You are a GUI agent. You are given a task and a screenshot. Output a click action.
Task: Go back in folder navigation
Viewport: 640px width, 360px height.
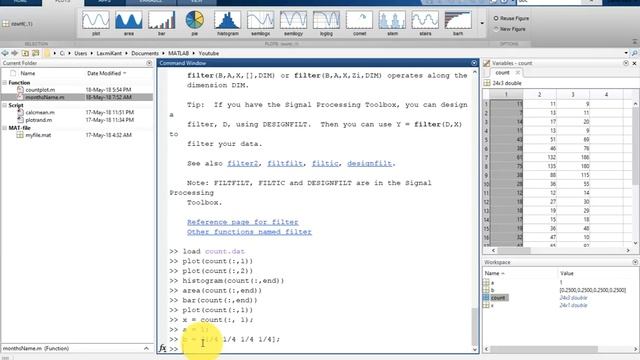click(5, 53)
